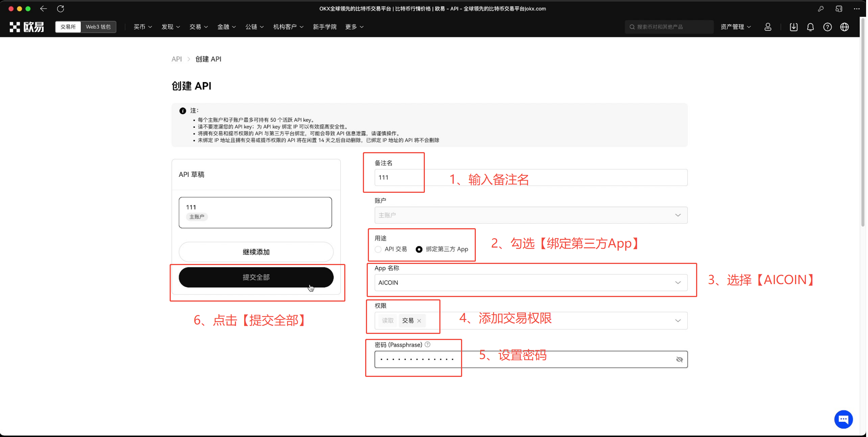Screen dimensions: 868x437
Task: Open the blue chat support bubble
Action: (843, 419)
